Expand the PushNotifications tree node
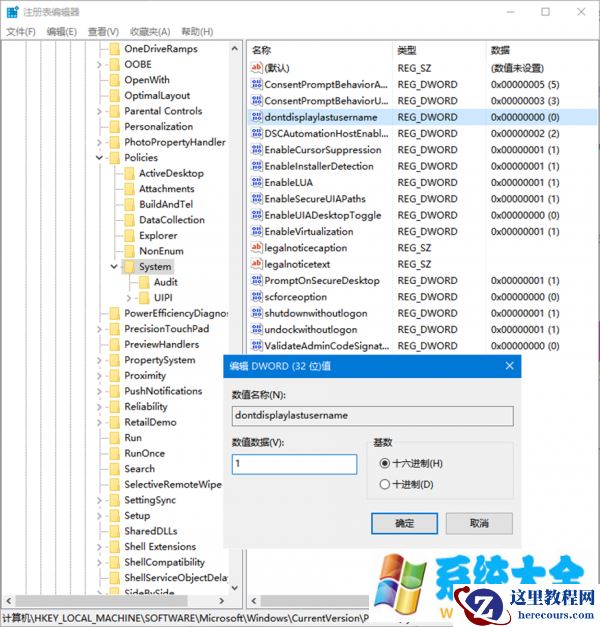This screenshot has width=600, height=627. (x=99, y=391)
